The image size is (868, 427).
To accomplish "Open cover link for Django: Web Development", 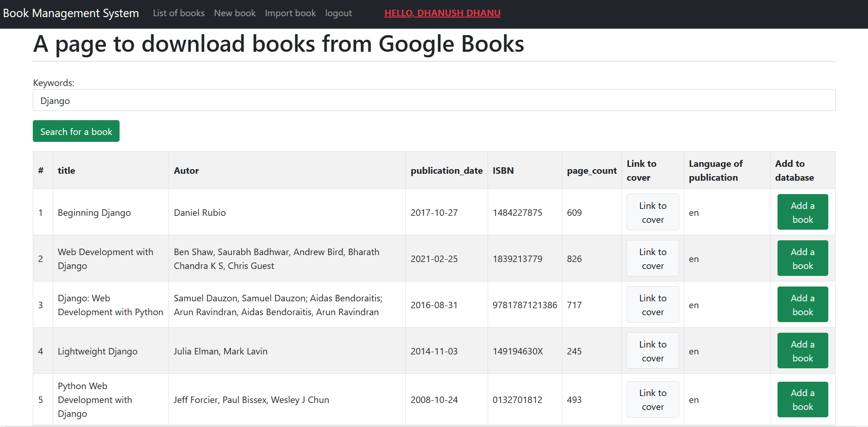I will point(652,304).
